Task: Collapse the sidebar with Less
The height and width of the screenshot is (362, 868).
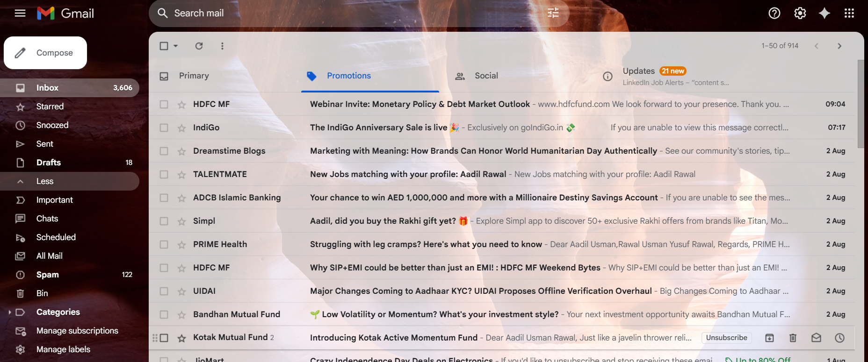Action: (45, 181)
